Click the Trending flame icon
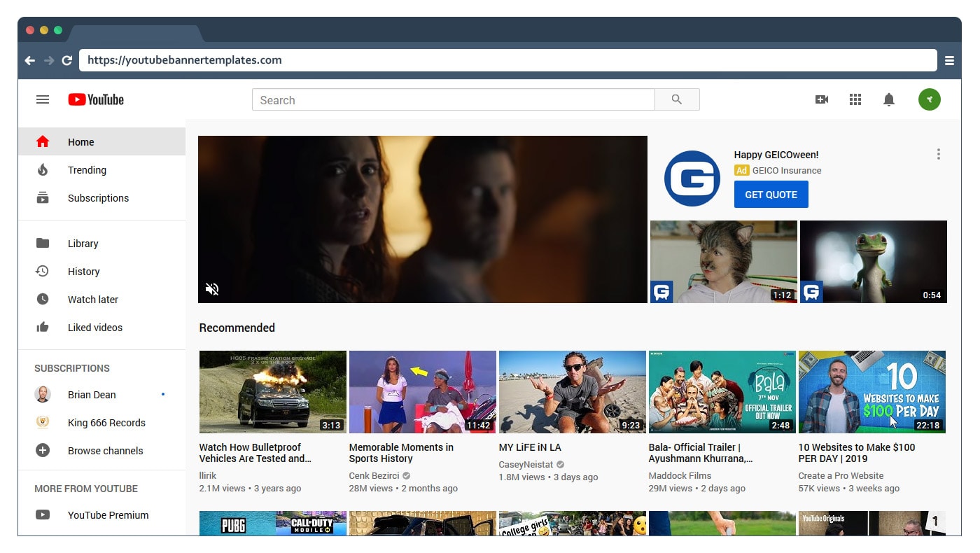 coord(43,169)
